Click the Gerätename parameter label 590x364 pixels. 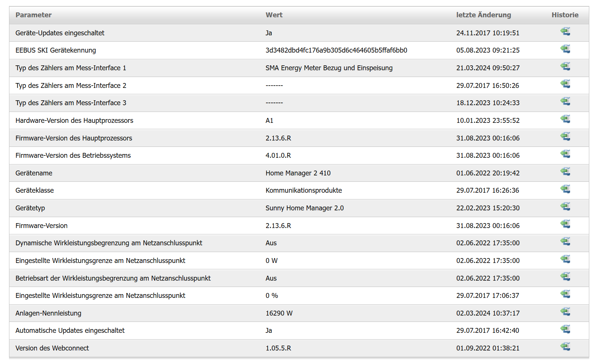coord(34,173)
